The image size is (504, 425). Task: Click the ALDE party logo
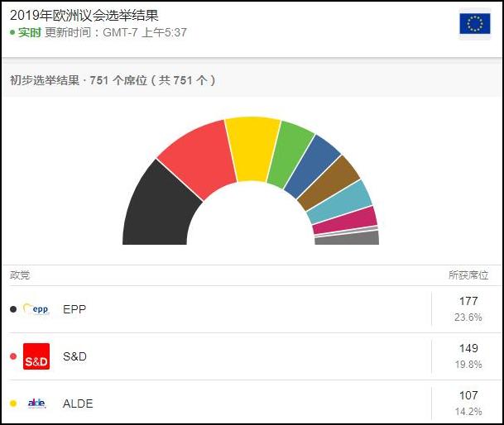point(36,404)
